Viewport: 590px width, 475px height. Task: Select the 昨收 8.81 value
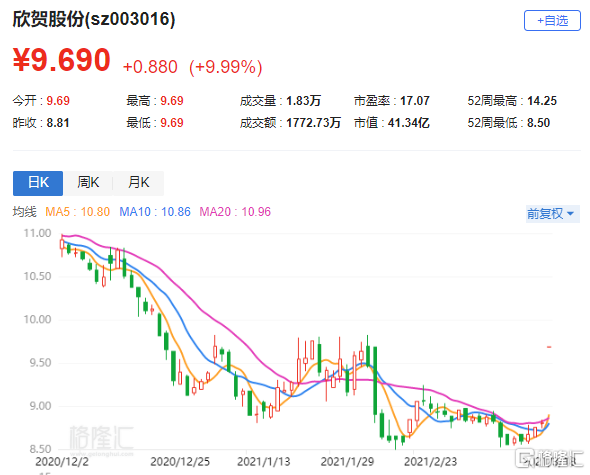point(58,123)
